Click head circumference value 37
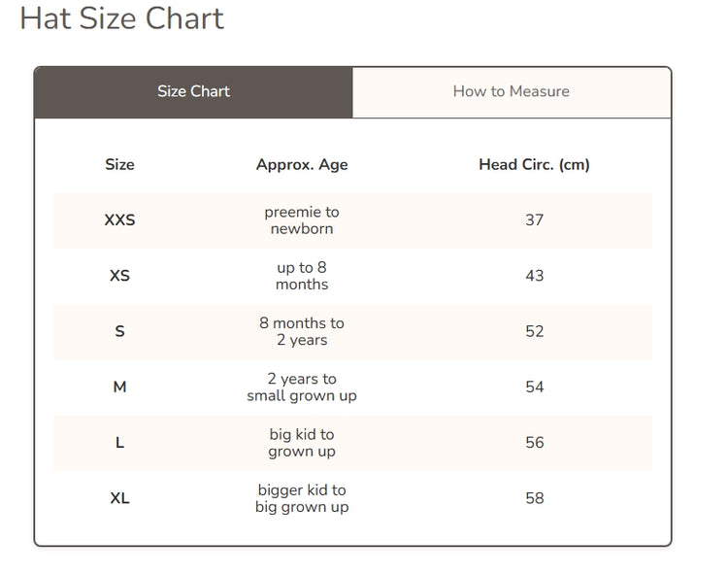This screenshot has height=573, width=728. pyautogui.click(x=534, y=220)
